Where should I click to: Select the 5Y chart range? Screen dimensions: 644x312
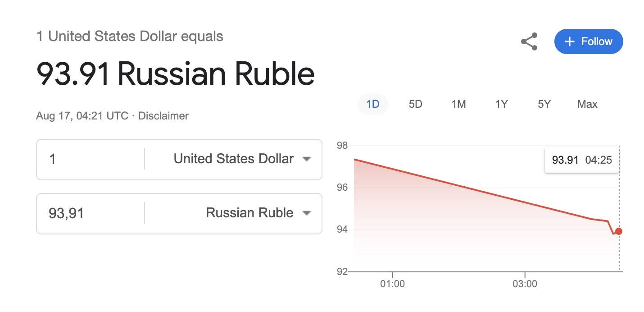(x=544, y=104)
